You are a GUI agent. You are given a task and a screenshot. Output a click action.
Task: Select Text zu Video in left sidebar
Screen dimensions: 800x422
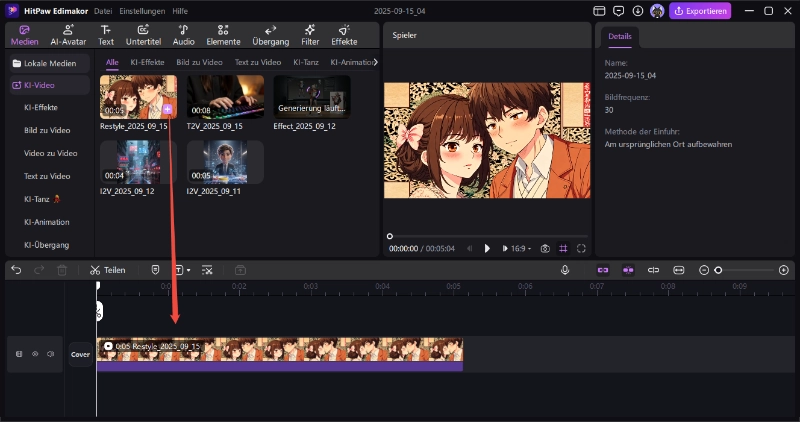(x=47, y=176)
